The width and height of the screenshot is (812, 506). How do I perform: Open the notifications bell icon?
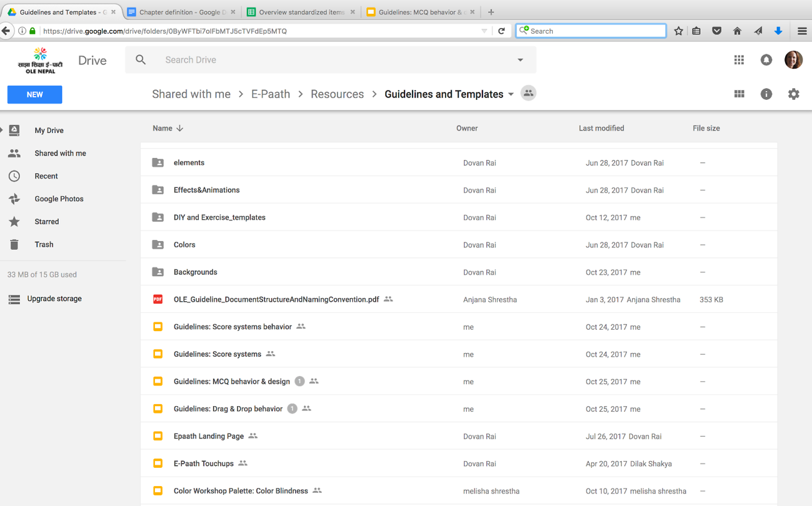[x=766, y=60]
